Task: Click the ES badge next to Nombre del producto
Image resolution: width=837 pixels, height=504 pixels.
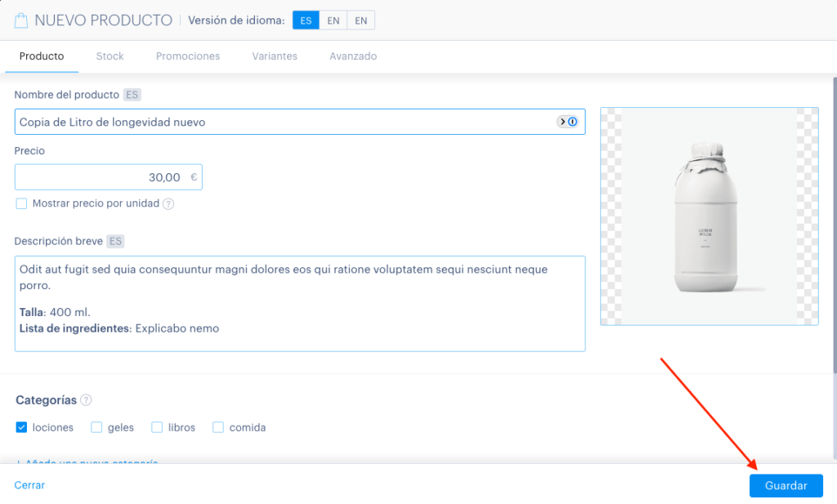Action: tap(132, 95)
